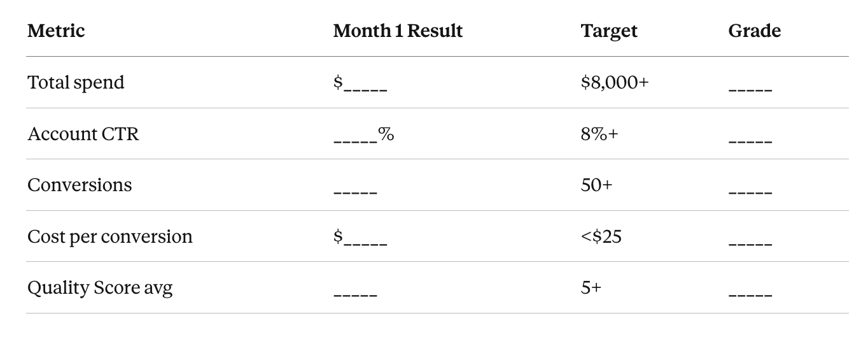This screenshot has width=868, height=339.
Task: Click the Month 1 Result column header
Action: tap(398, 31)
